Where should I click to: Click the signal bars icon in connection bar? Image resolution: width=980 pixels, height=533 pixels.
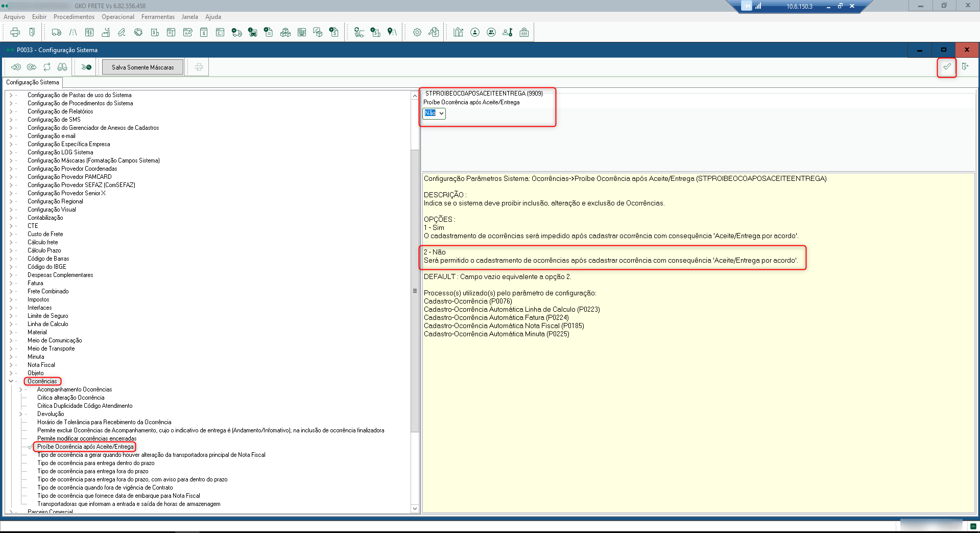758,6
